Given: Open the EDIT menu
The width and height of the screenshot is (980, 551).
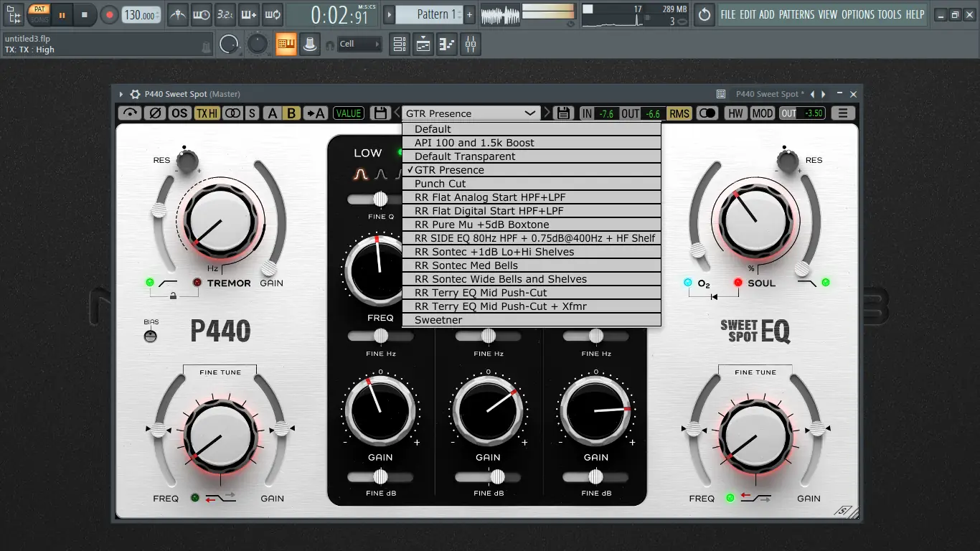Looking at the screenshot, I should point(748,14).
